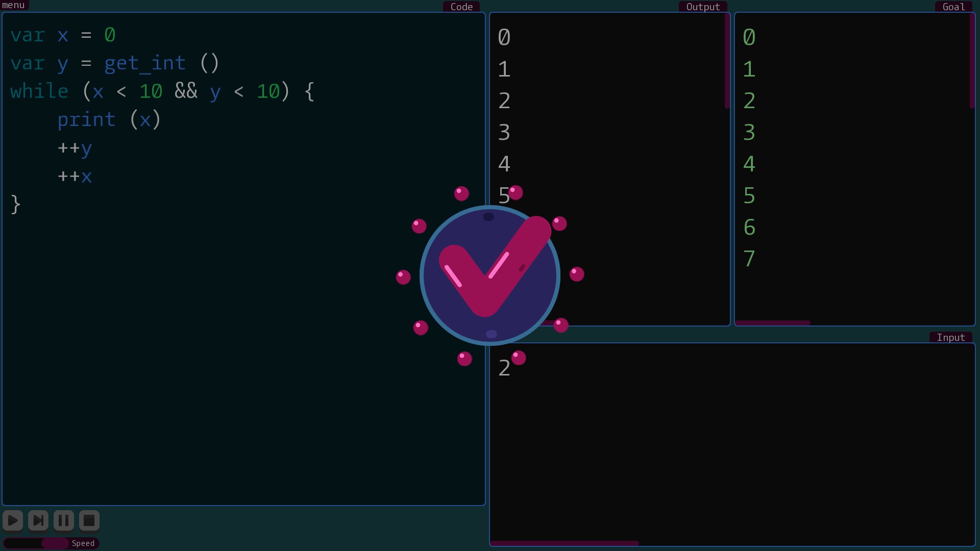This screenshot has width=980, height=551.
Task: Click the Goal panel vertical scrollbar
Action: pos(972,61)
